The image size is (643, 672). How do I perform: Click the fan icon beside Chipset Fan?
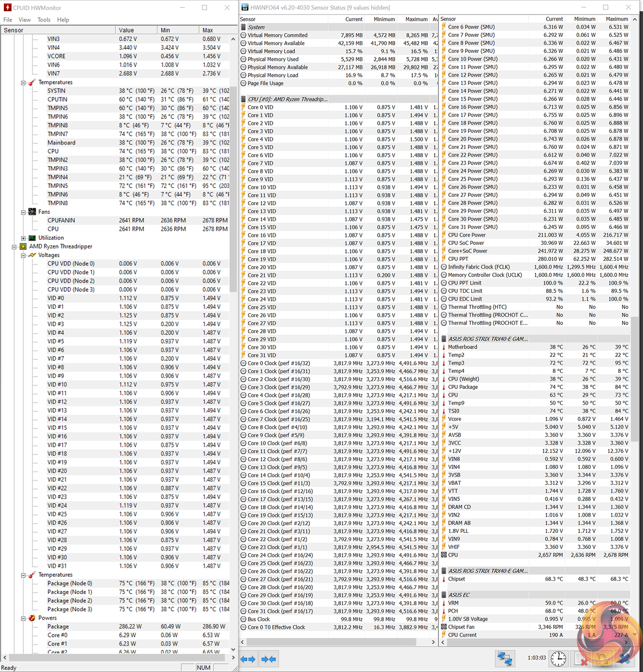coord(444,627)
